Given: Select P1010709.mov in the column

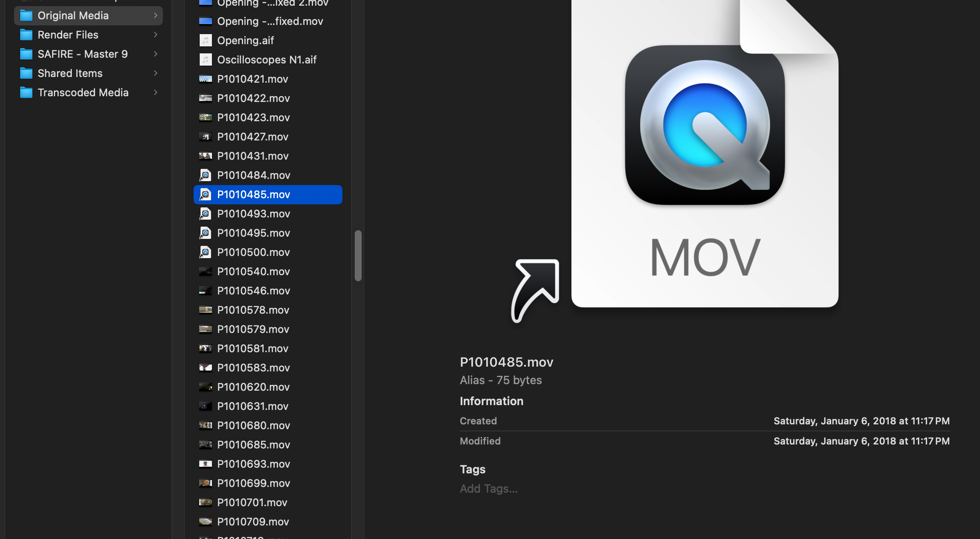Looking at the screenshot, I should [x=253, y=522].
